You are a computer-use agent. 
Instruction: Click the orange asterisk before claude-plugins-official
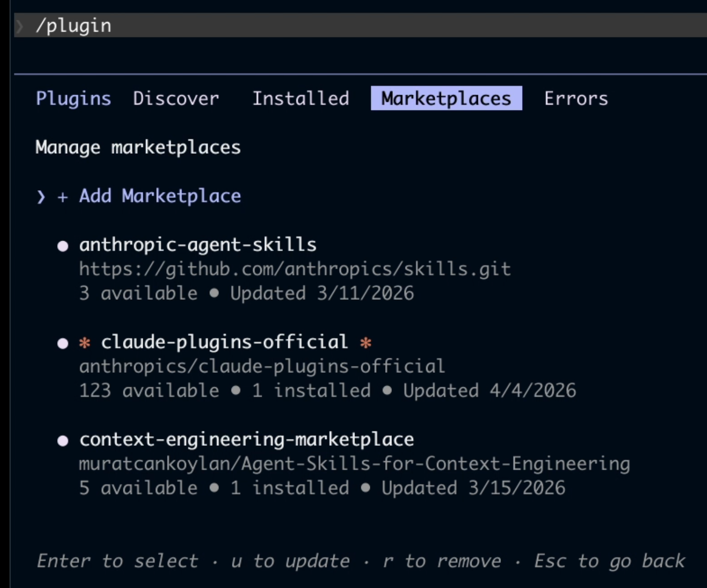point(85,343)
